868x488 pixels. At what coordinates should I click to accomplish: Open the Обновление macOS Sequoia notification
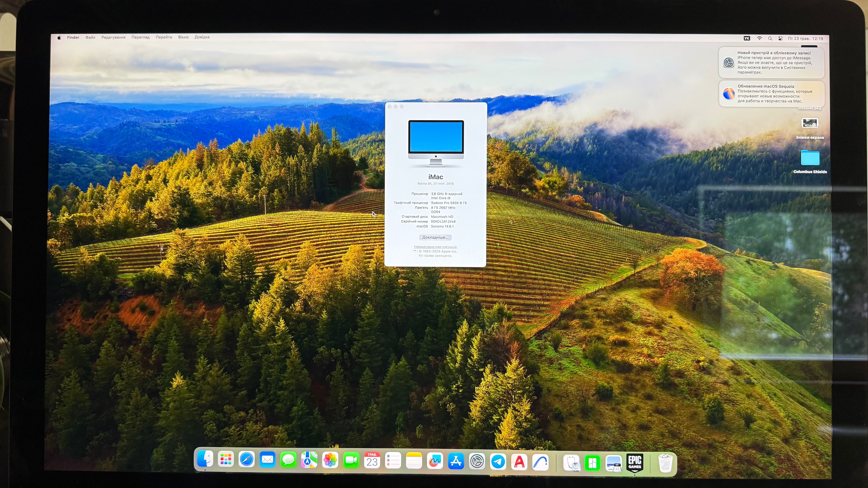pyautogui.click(x=771, y=94)
